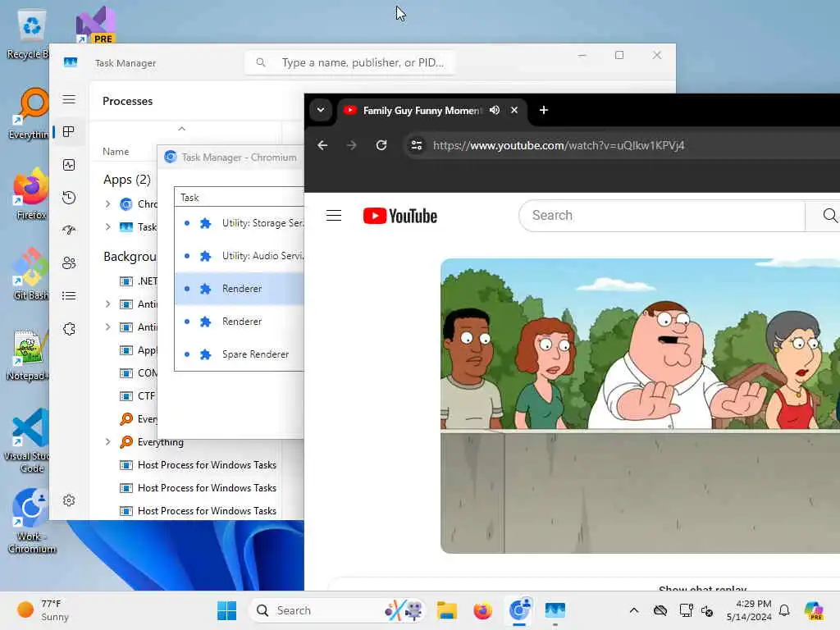Open Processes page icon in Task Manager sidebar
This screenshot has width=840, height=630.
point(69,132)
